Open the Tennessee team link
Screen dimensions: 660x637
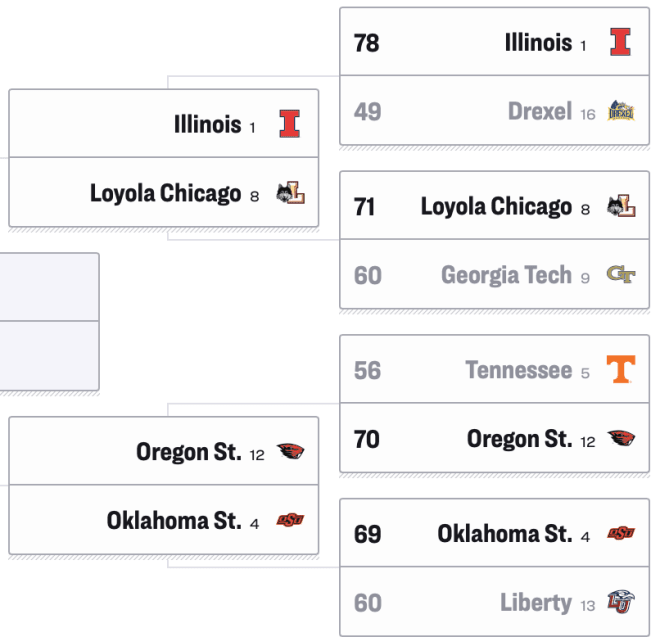pos(519,370)
